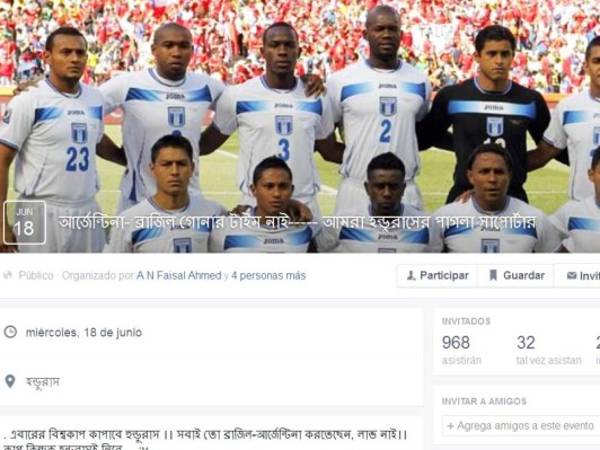Click the location pin icon
Viewport: 600px width, 450px height.
10,381
